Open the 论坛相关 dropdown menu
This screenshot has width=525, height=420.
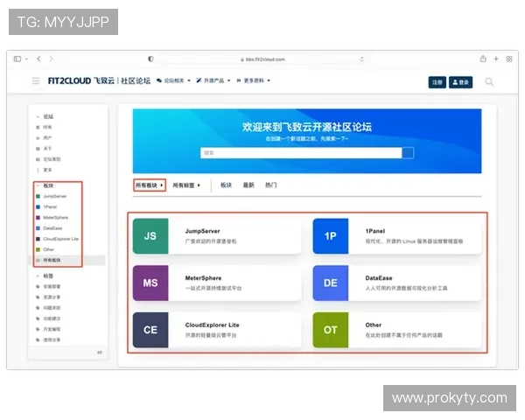click(x=173, y=80)
